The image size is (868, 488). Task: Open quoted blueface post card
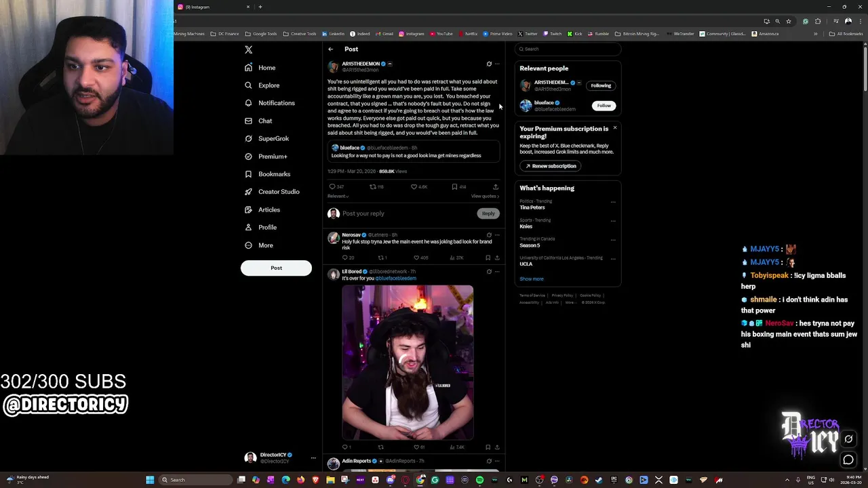point(414,152)
